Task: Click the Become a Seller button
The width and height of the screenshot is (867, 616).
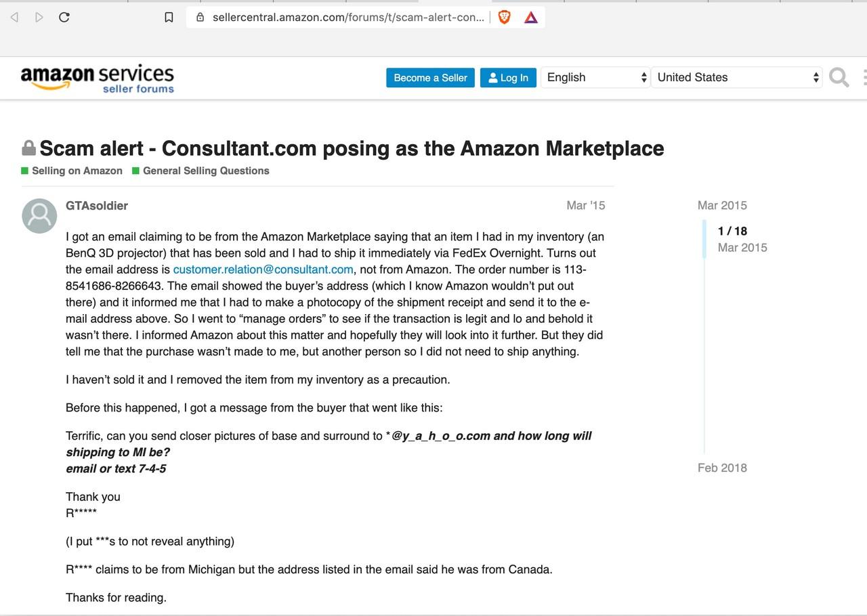Action: [430, 78]
